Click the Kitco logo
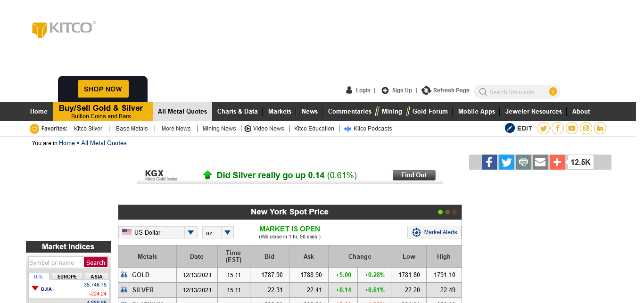Viewport: 644px width, 303px height. (x=64, y=28)
